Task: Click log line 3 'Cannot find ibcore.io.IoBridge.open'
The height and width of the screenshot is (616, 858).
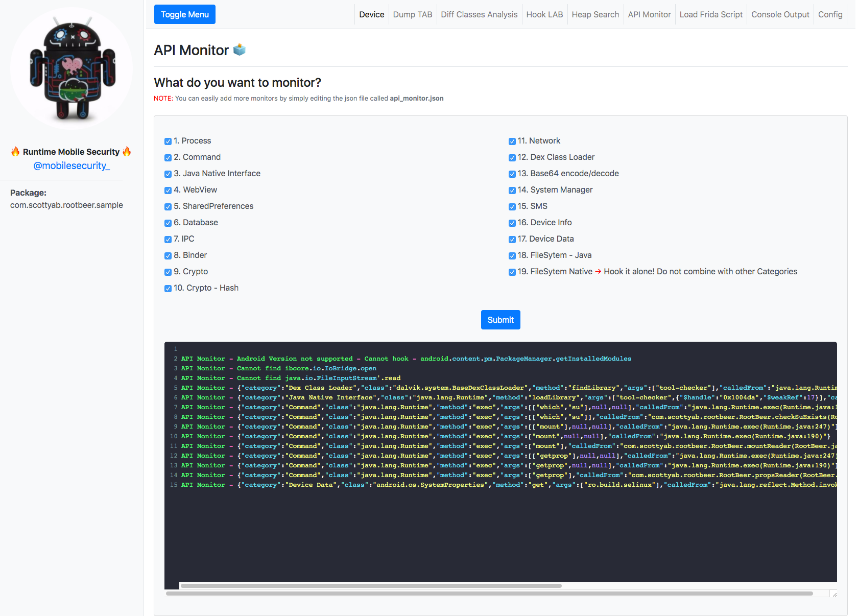Action: click(x=278, y=368)
